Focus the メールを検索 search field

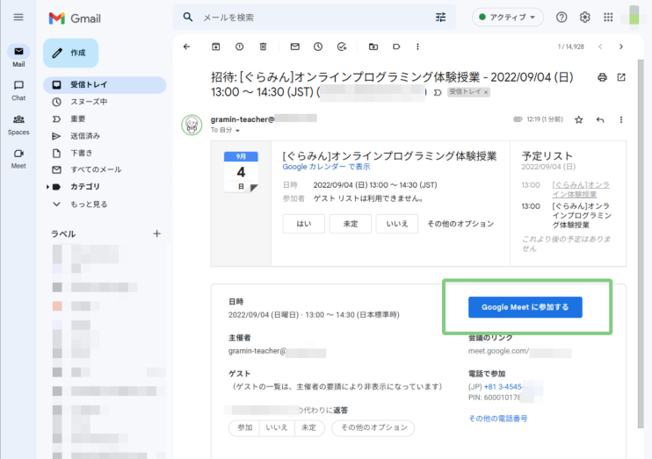tap(316, 17)
